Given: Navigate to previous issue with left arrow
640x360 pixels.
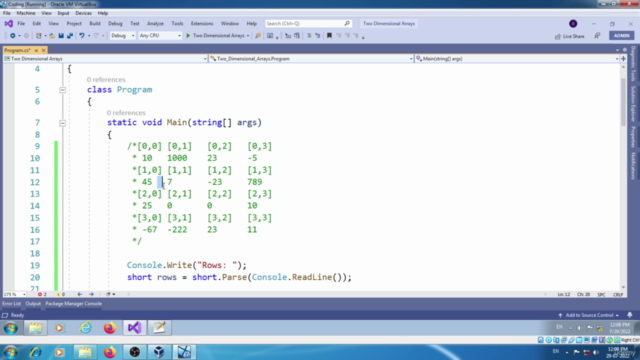Looking at the screenshot, I should 80,294.
